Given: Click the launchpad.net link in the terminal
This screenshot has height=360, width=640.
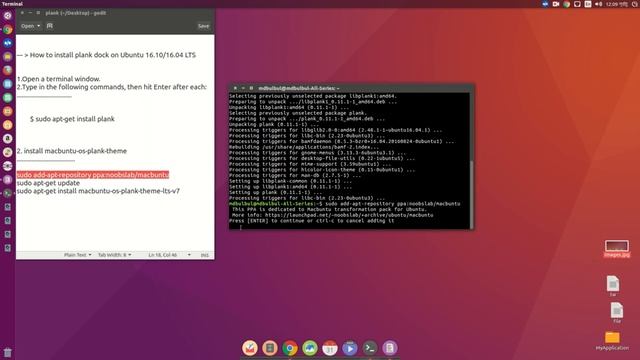Looking at the screenshot, I should pos(349,215).
